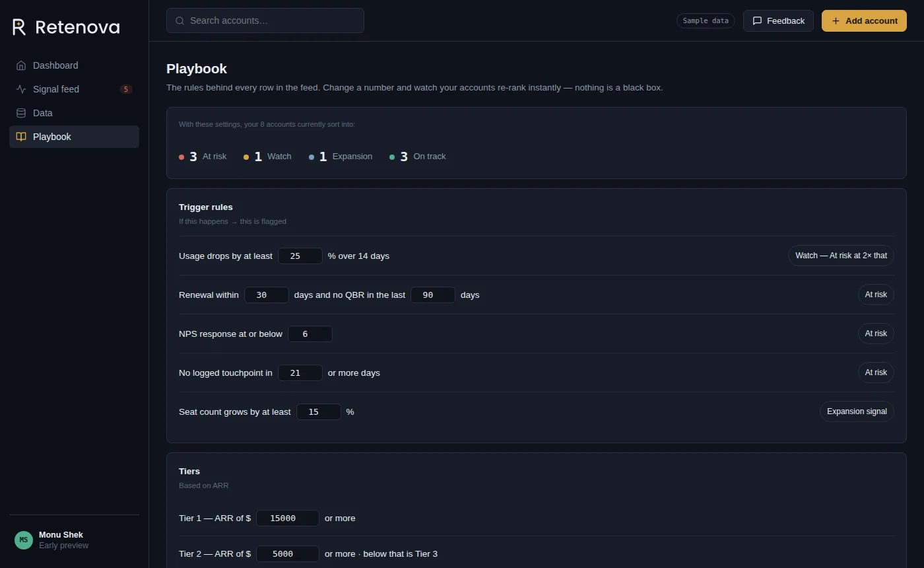Click the Tiers heading
Image resolution: width=924 pixels, height=568 pixels.
[x=189, y=471]
